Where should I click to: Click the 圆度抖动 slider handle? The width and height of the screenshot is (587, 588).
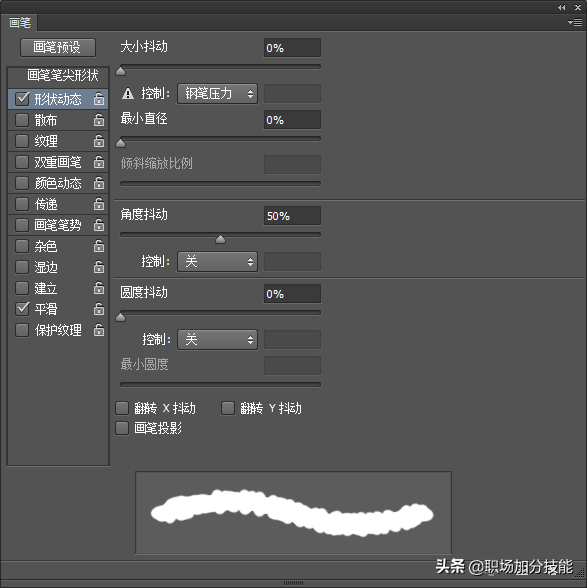(120, 317)
